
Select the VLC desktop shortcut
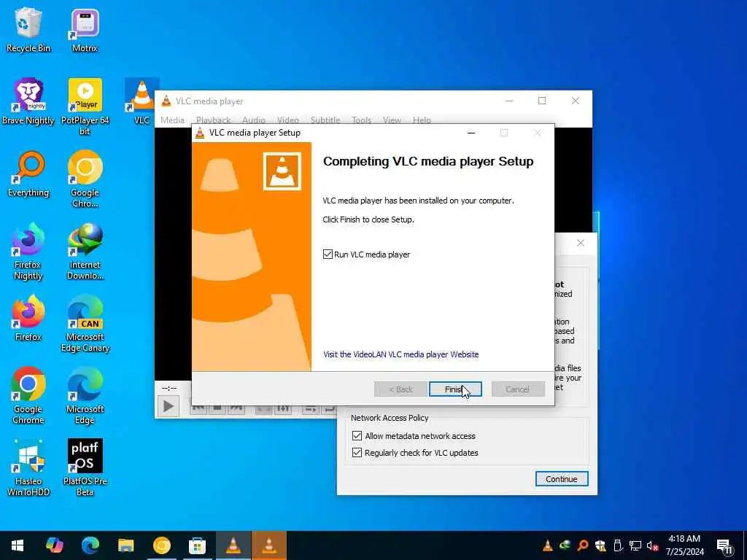[142, 101]
